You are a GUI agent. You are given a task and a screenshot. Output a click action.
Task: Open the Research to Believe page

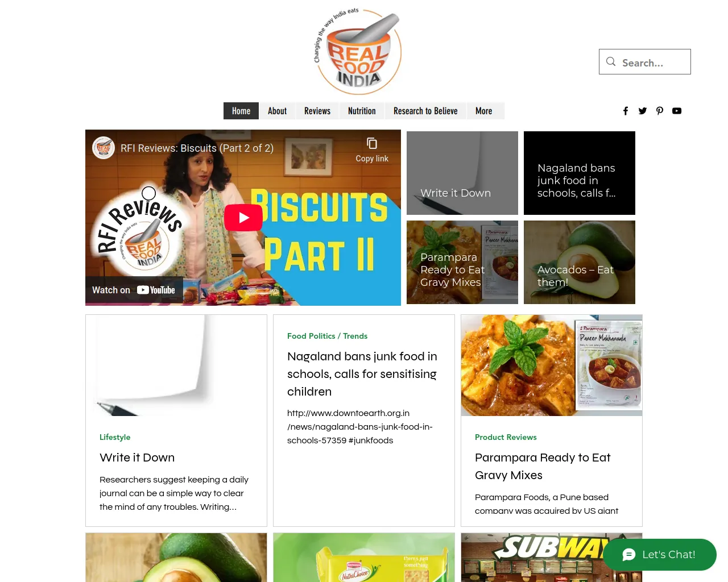425,111
